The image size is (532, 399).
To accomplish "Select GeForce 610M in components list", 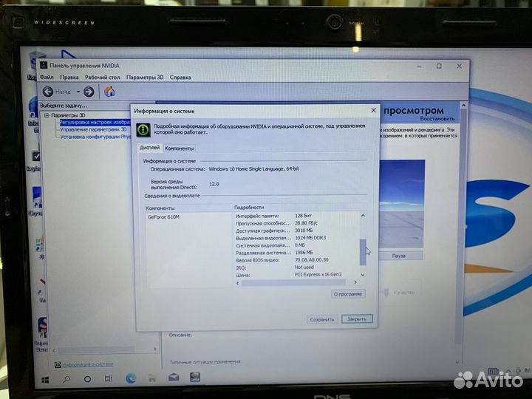I will [x=163, y=216].
